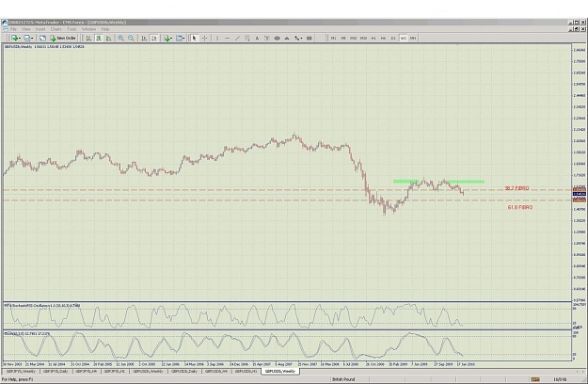The width and height of the screenshot is (588, 384).
Task: Select the Fibonacci retracement tool
Action: tap(247, 38)
